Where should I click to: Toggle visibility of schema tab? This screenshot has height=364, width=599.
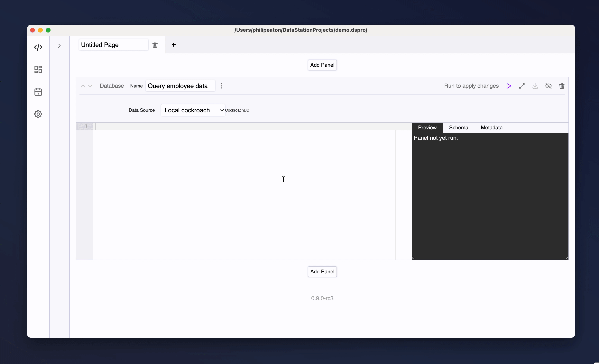tap(459, 127)
